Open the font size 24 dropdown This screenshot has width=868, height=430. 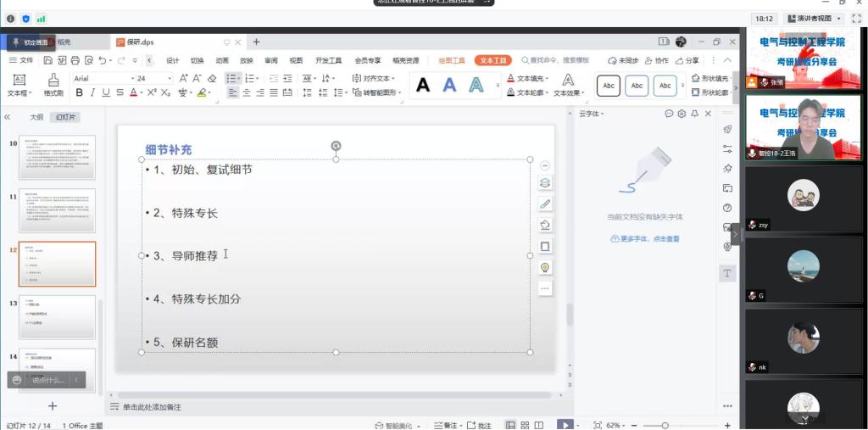pos(169,78)
